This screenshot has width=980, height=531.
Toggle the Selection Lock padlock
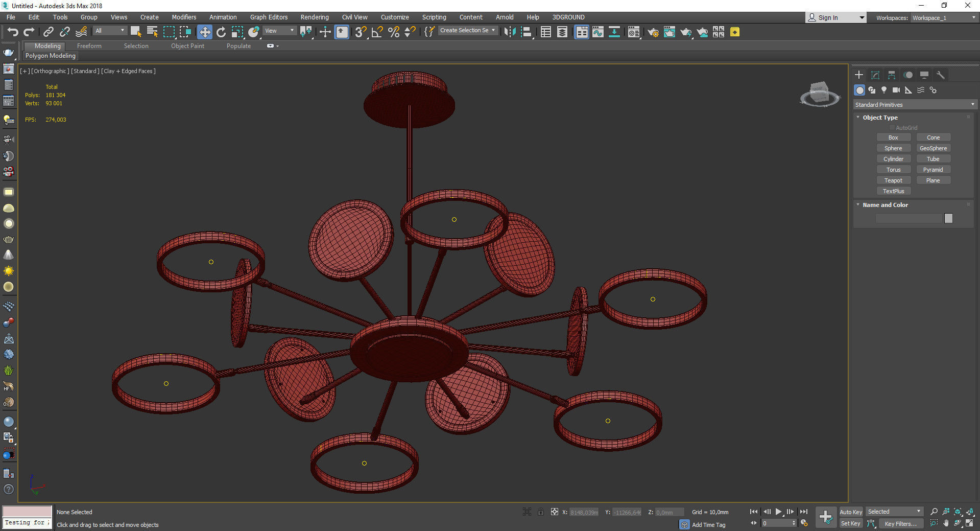pyautogui.click(x=540, y=512)
